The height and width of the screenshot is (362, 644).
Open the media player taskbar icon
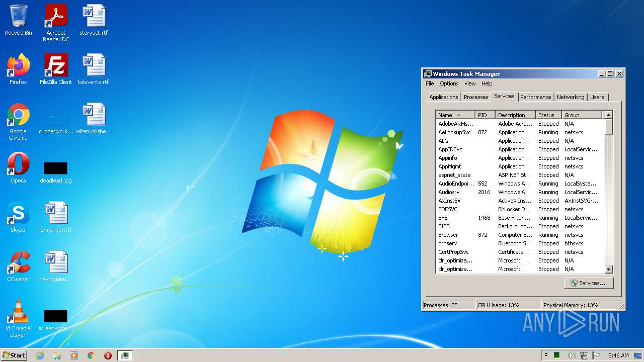tap(74, 355)
